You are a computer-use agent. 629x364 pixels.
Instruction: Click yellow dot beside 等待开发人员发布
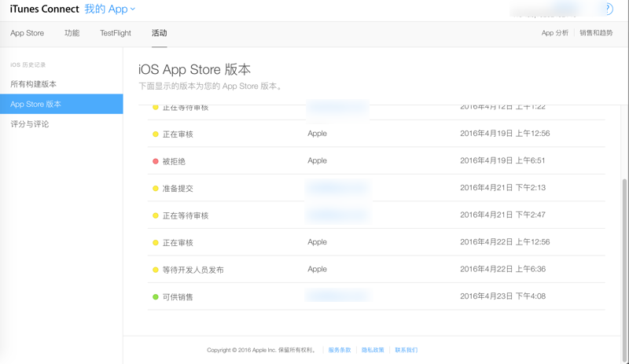pos(156,270)
